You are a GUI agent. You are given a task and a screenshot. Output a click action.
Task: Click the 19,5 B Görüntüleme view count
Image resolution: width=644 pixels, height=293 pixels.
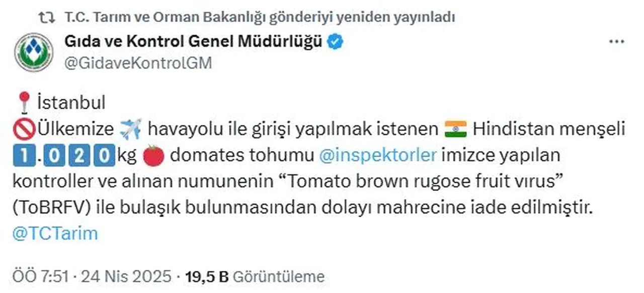[255, 276]
